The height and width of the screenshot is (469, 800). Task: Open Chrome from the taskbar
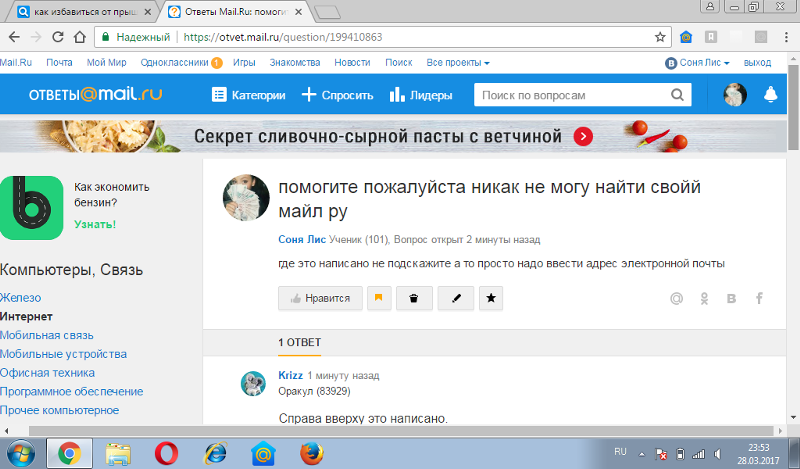[69, 454]
